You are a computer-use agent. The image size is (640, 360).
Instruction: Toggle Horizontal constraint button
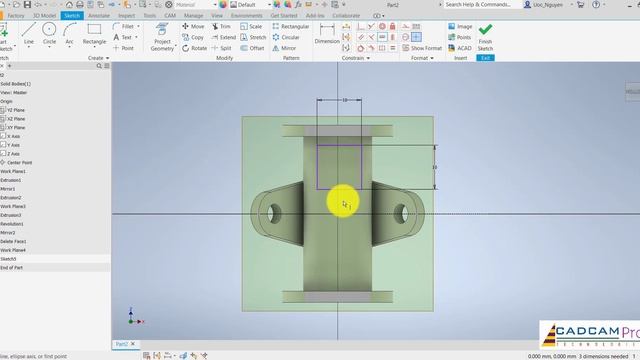(382, 37)
